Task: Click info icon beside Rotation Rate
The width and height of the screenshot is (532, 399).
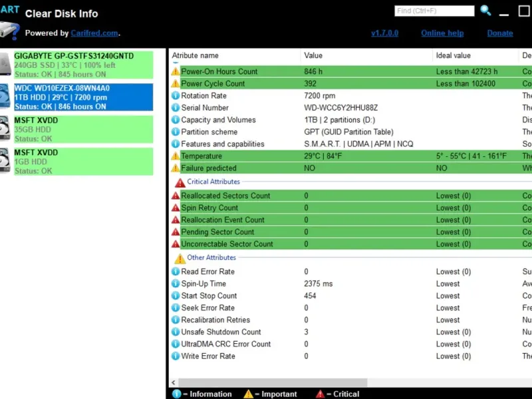Action: 176,96
